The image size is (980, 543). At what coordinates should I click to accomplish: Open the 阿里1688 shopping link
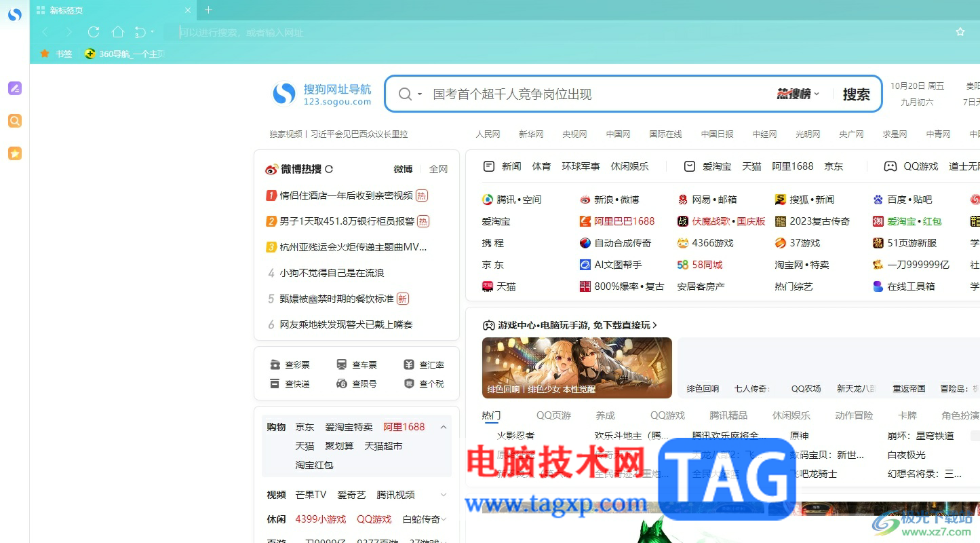point(404,427)
